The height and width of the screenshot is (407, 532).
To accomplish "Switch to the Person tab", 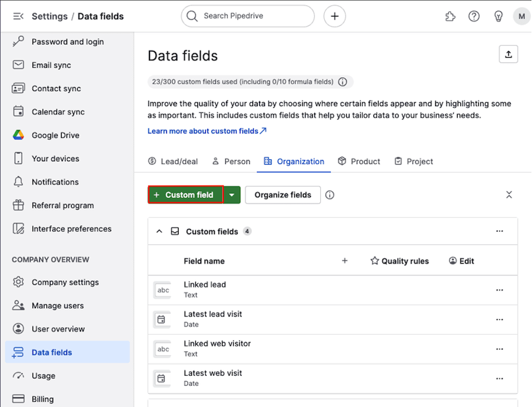I will 231,161.
